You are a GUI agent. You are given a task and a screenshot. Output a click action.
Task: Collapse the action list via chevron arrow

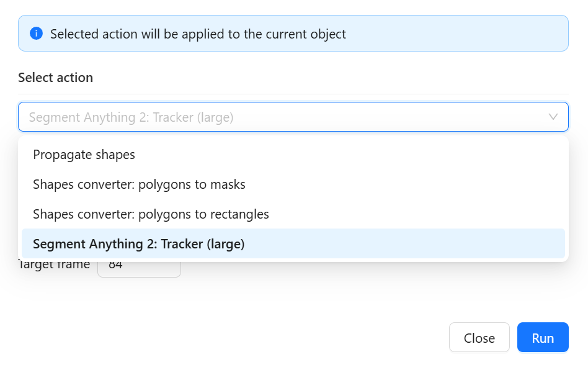pyautogui.click(x=553, y=117)
